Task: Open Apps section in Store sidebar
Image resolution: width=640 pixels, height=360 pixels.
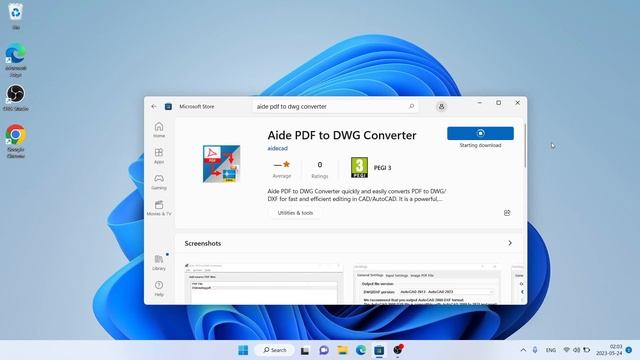Action: 159,156
